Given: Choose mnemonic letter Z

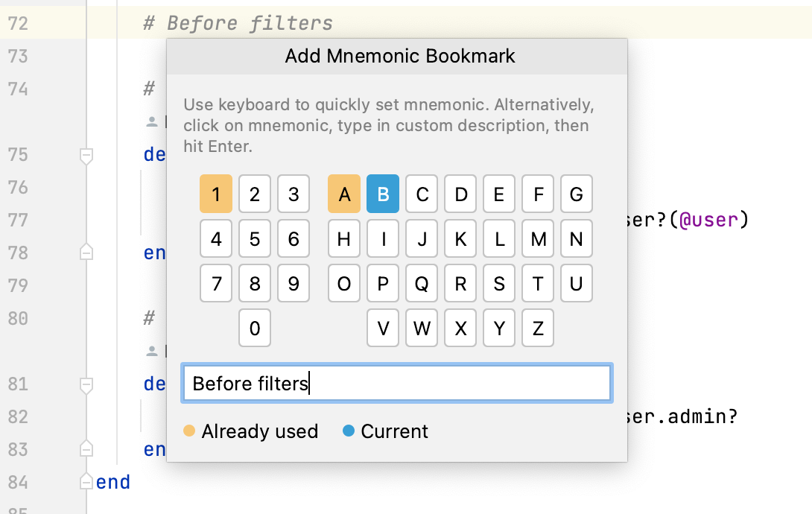Looking at the screenshot, I should (537, 328).
